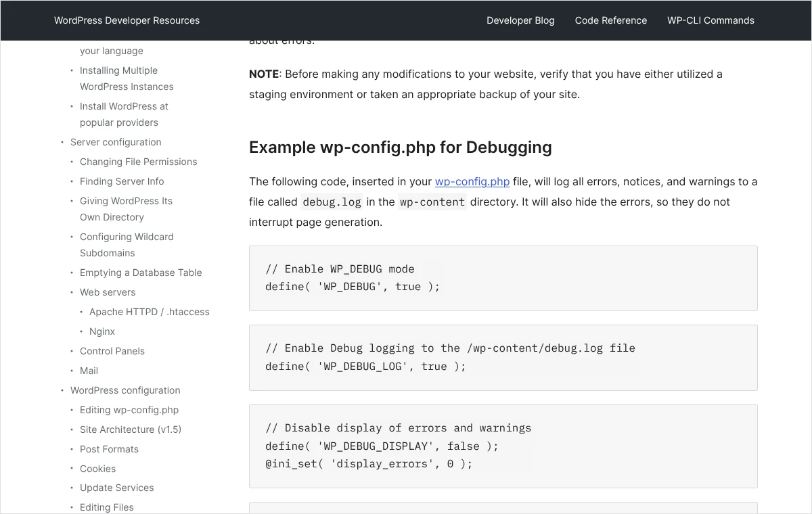Select Server configuration in sidebar
The image size is (812, 514).
116,142
